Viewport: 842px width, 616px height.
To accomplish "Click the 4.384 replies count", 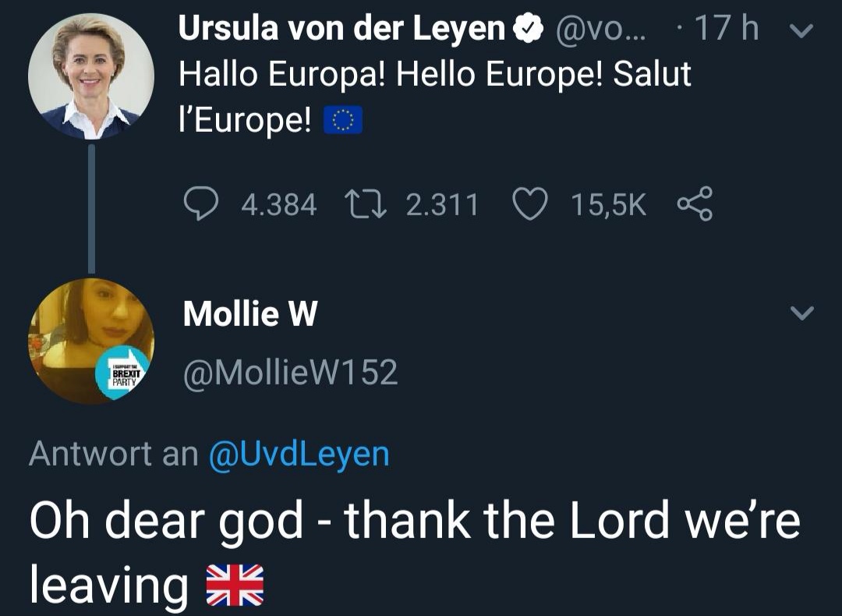I will click(x=279, y=205).
